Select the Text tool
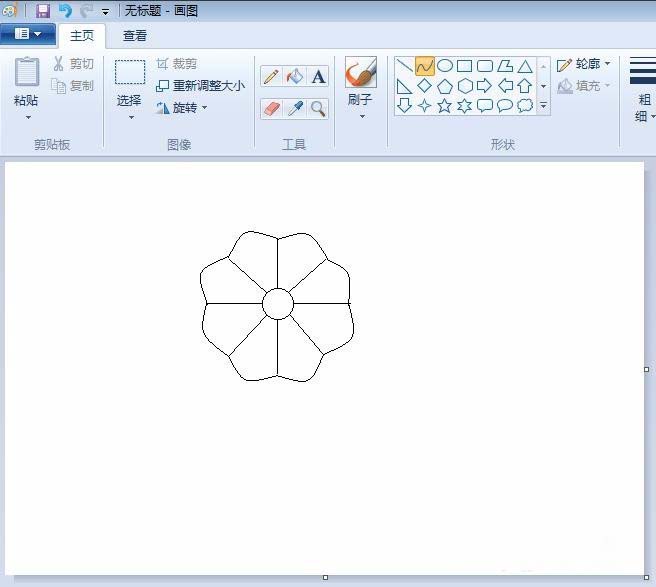This screenshot has width=656, height=587. [x=318, y=77]
